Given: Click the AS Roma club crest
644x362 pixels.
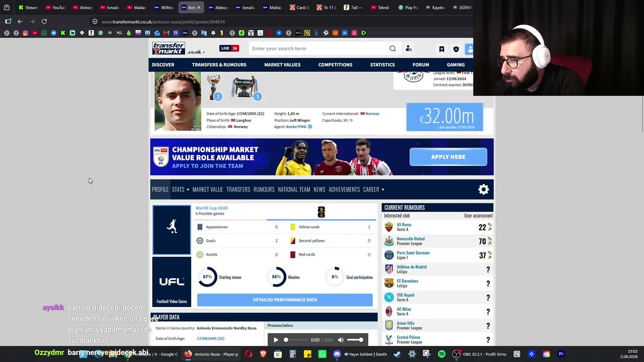Looking at the screenshot, I should click(x=389, y=227).
